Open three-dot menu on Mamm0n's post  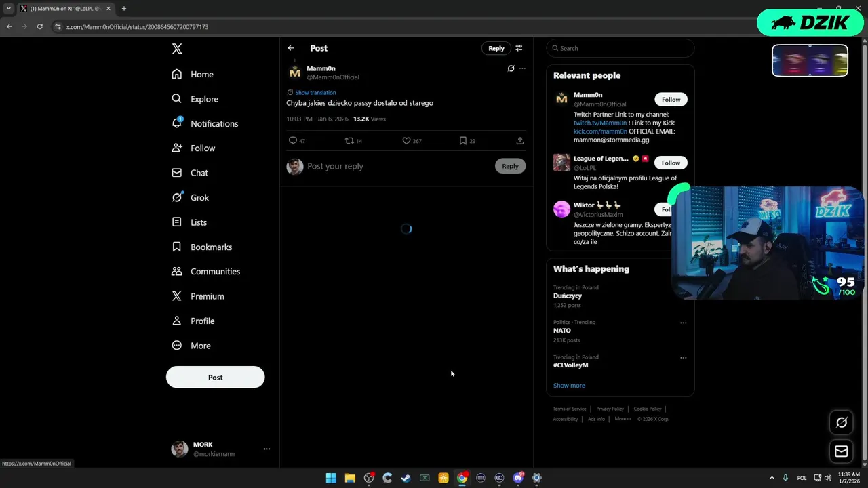522,68
